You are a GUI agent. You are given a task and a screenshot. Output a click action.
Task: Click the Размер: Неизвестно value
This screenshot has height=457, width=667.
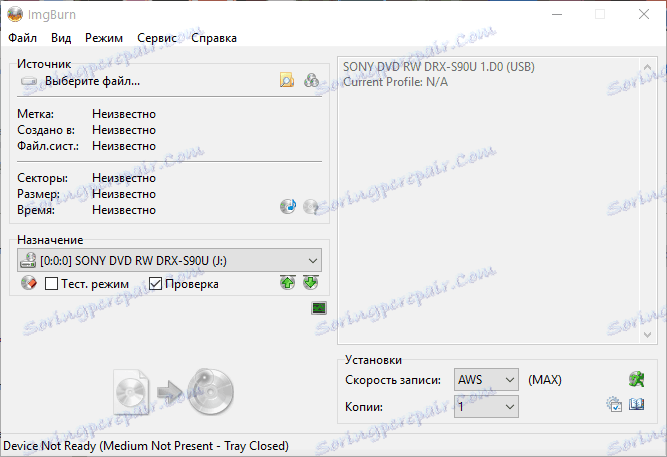coord(124,194)
